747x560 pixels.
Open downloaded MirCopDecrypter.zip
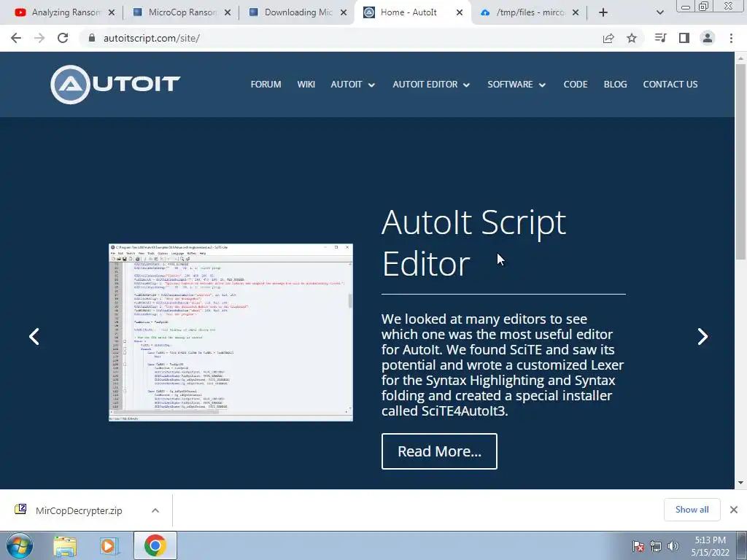(79, 510)
